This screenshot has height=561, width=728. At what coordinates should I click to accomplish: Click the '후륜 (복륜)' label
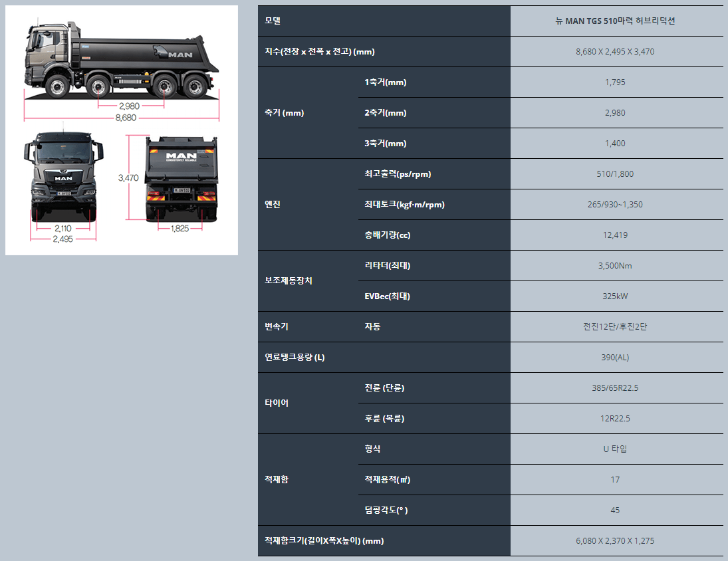(x=384, y=419)
